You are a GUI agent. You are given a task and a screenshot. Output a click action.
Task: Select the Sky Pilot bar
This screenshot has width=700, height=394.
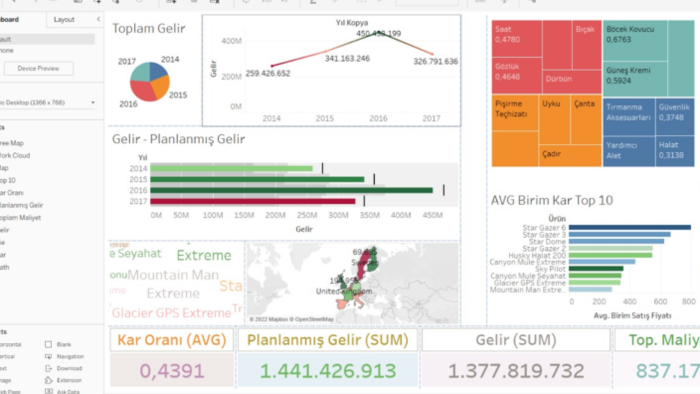pyautogui.click(x=596, y=269)
